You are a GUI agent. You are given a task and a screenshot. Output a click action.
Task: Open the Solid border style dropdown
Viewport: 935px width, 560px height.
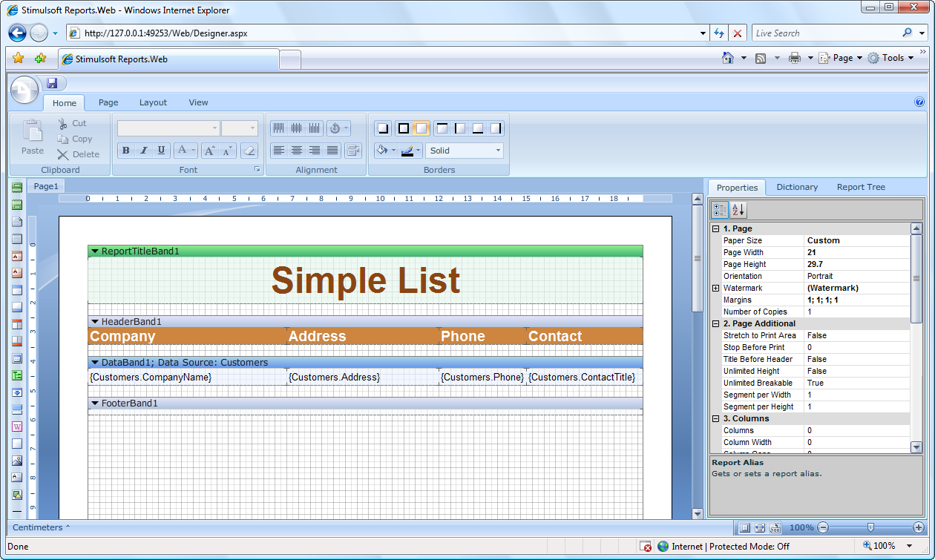(x=465, y=151)
